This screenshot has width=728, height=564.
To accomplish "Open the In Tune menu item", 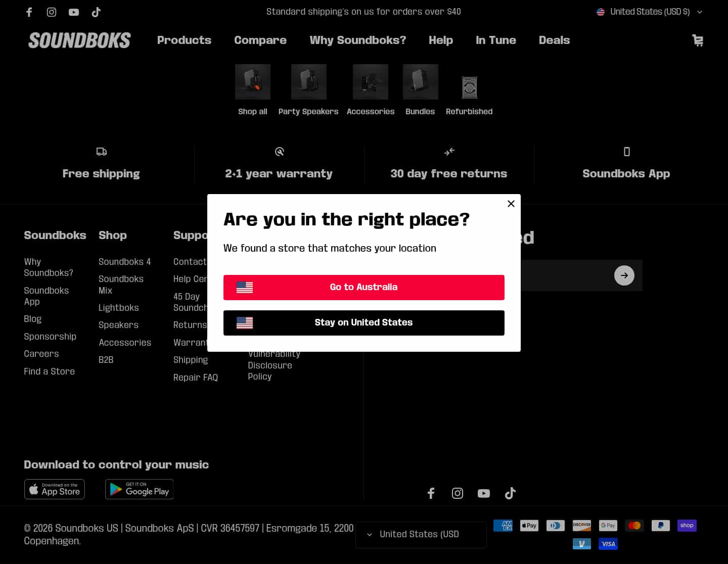I will click(496, 40).
